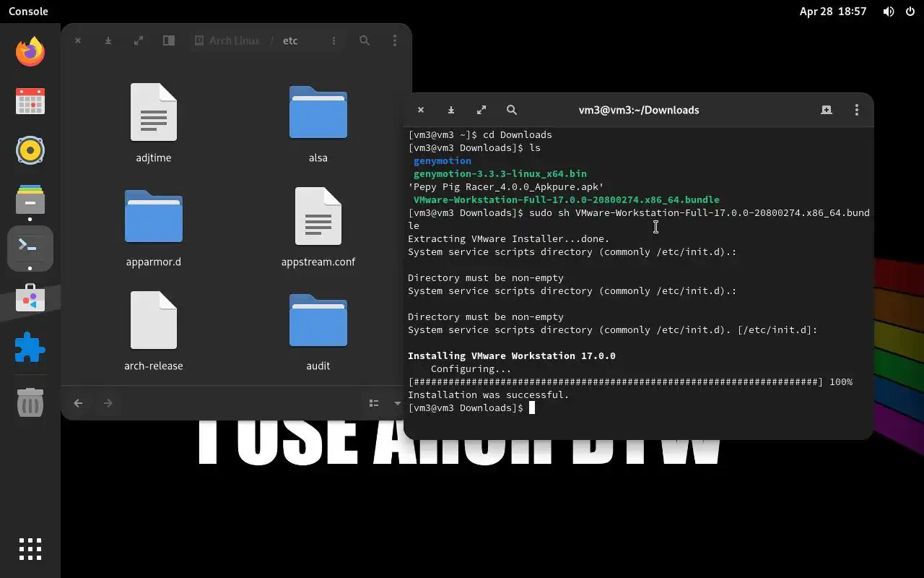Open Firefox from the dock
The width and height of the screenshot is (924, 578).
click(x=30, y=52)
